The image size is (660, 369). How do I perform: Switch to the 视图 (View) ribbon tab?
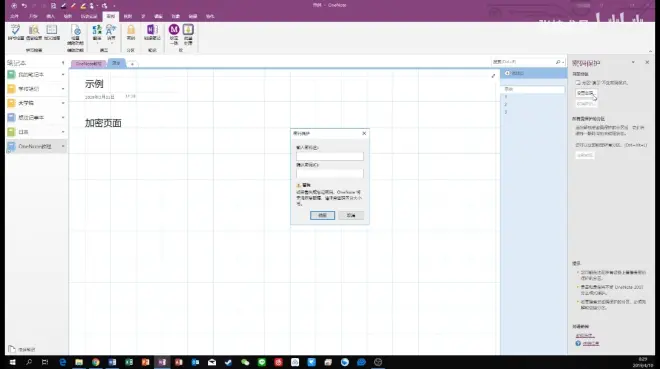(x=128, y=16)
